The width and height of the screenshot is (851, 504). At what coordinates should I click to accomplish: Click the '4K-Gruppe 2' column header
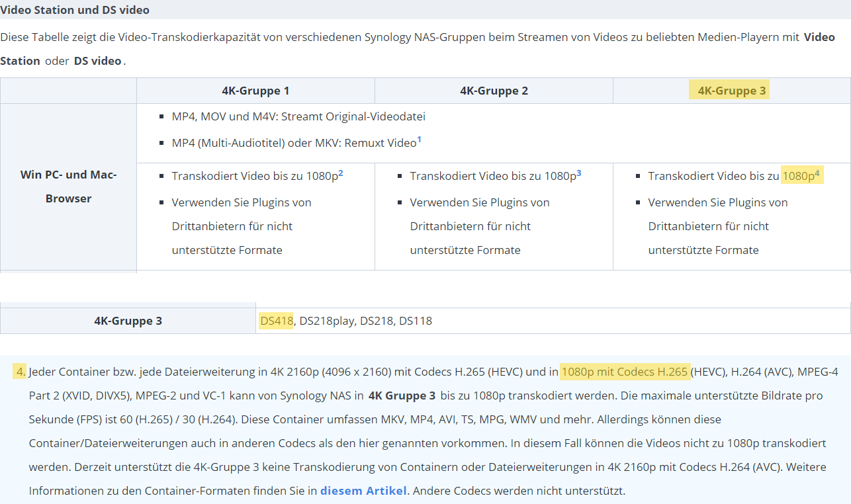494,91
